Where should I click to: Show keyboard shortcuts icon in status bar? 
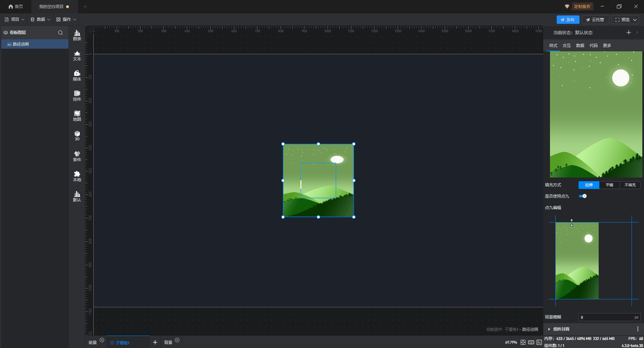(x=531, y=342)
